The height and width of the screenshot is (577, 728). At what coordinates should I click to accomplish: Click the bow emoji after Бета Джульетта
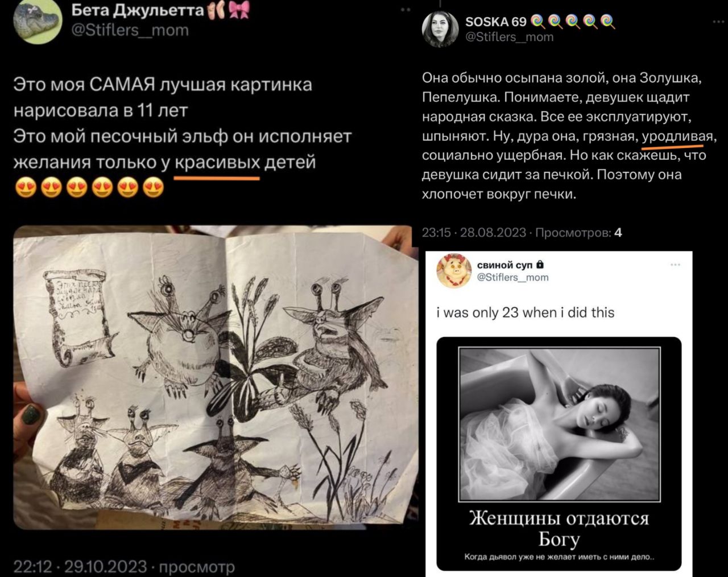click(x=239, y=10)
